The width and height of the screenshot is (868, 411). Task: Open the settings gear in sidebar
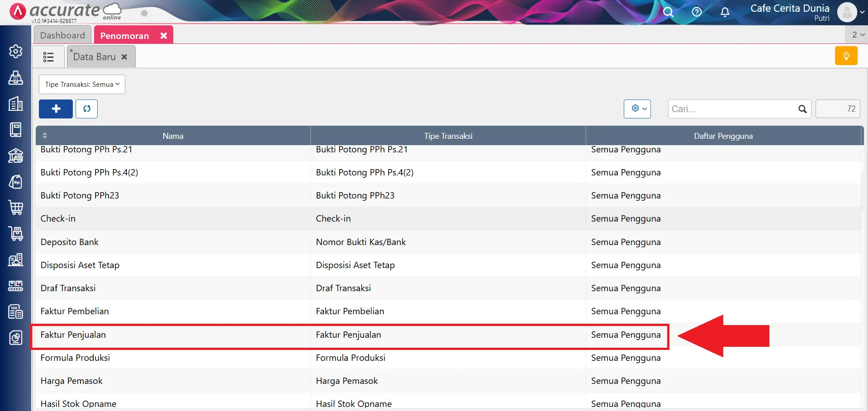(16, 52)
